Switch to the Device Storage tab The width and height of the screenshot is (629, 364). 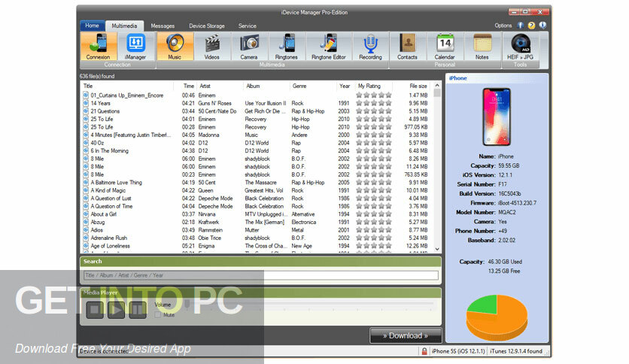pyautogui.click(x=207, y=26)
